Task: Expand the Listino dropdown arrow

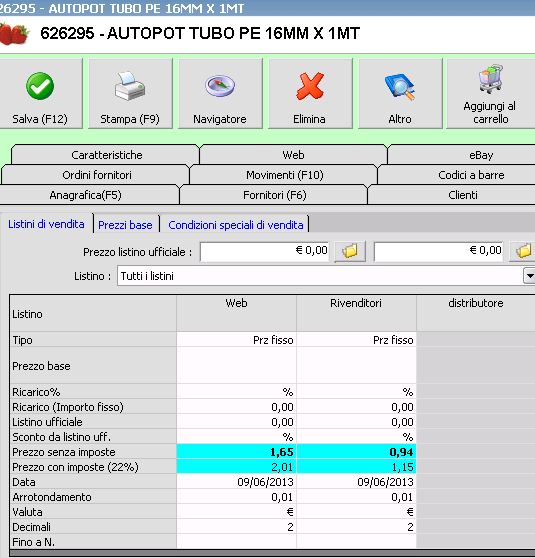Action: coord(529,276)
